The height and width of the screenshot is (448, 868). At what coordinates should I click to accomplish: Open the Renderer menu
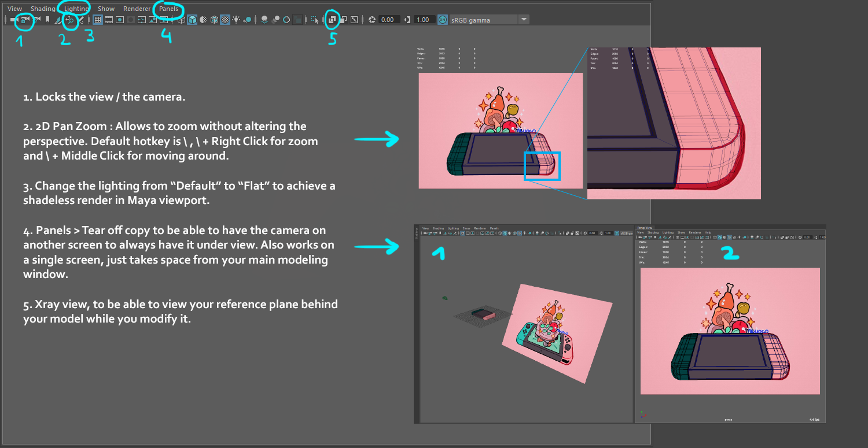tap(137, 9)
